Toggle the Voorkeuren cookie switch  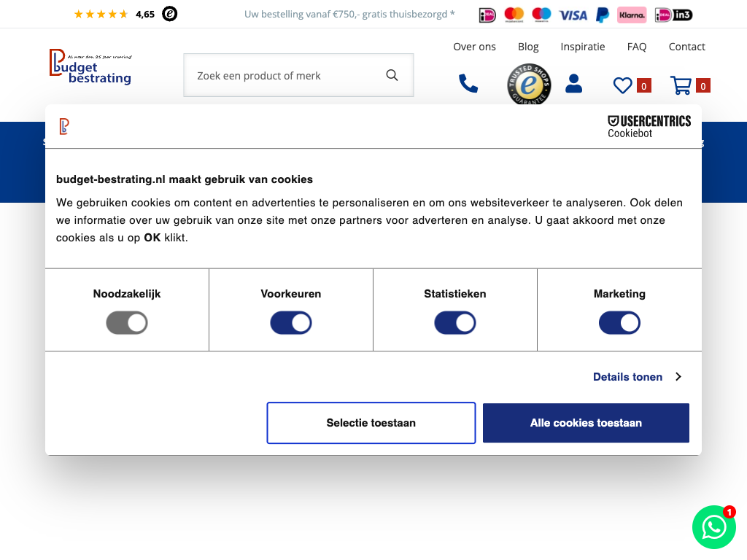point(291,323)
